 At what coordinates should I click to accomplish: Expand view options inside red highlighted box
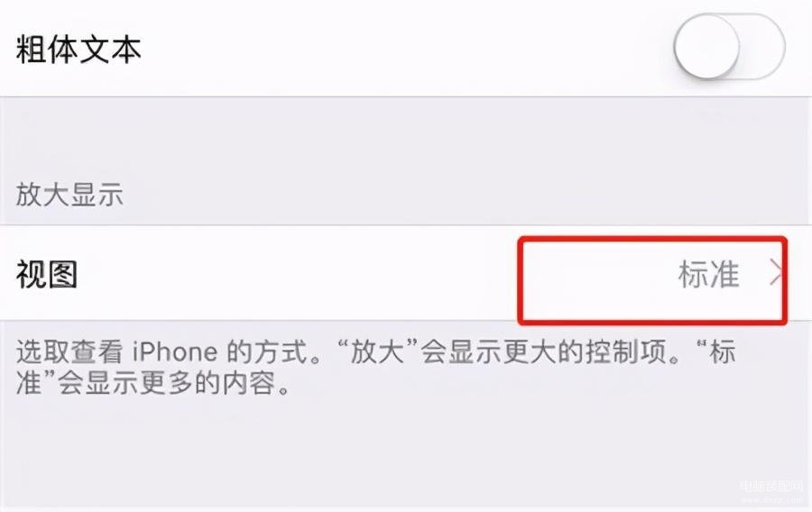pos(652,280)
